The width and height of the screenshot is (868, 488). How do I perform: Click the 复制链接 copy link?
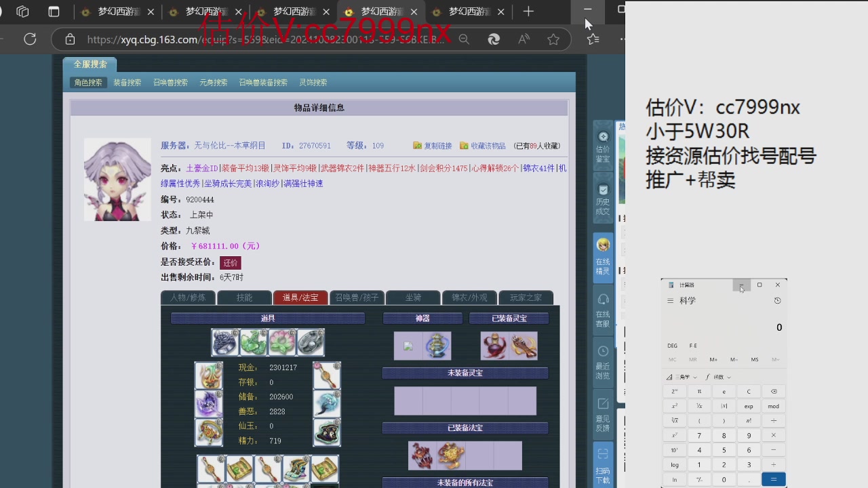(x=433, y=146)
